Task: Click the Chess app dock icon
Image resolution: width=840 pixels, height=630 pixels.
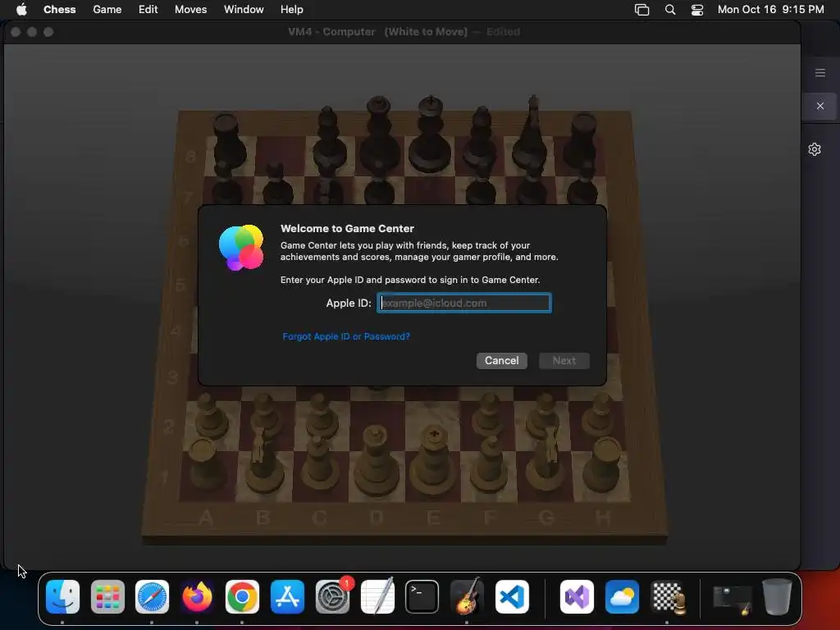Action: click(668, 597)
